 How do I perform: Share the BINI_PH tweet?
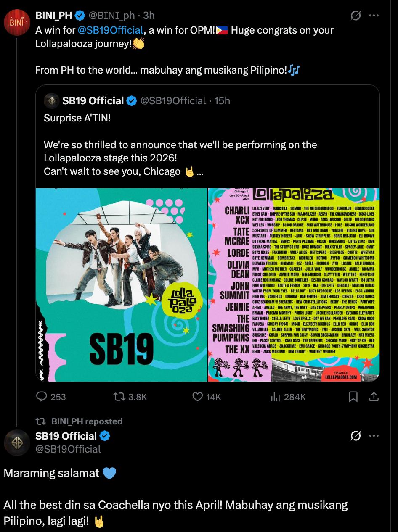[374, 396]
